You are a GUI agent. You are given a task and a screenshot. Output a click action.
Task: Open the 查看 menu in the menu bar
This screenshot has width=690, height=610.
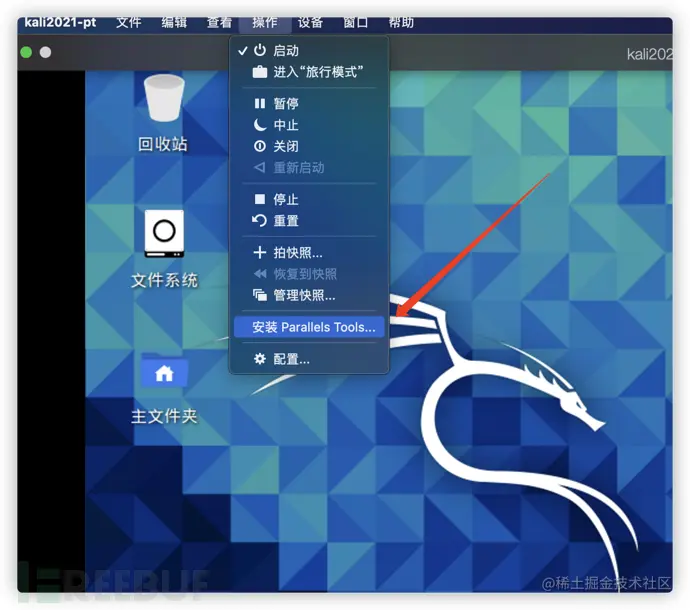point(219,22)
